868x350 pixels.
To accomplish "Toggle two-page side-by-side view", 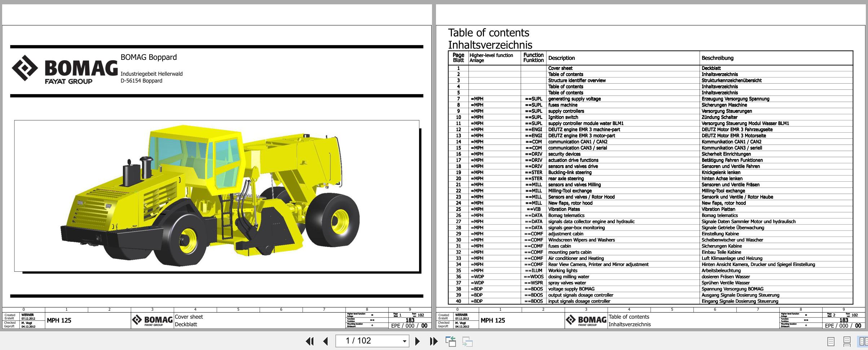I will [863, 341].
